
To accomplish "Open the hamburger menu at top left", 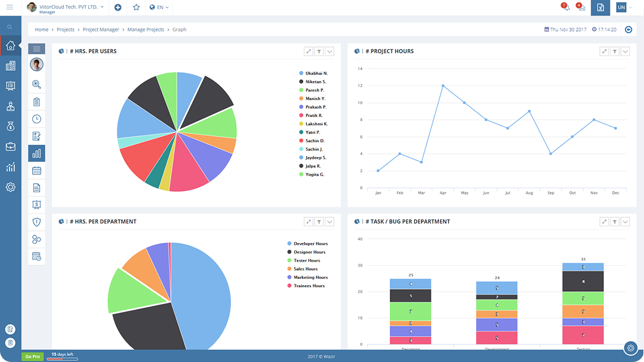I will click(10, 7).
